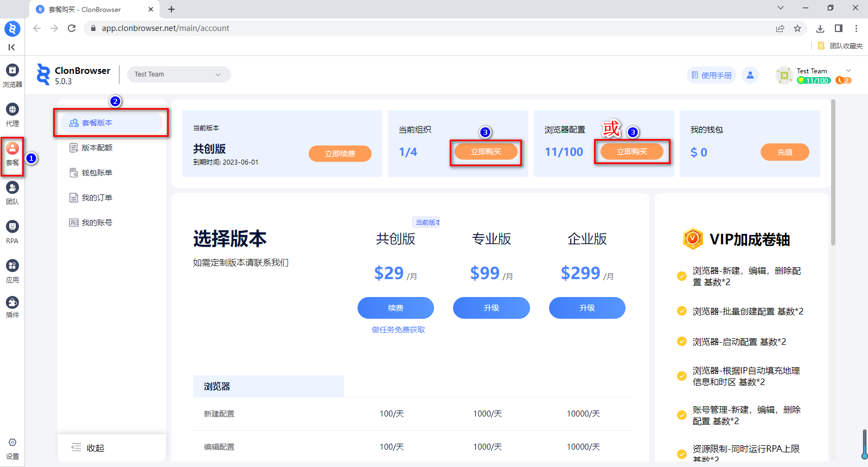The height and width of the screenshot is (467, 868).
Task: Open the 团队收藏夹 bookmarks folder
Action: (840, 46)
